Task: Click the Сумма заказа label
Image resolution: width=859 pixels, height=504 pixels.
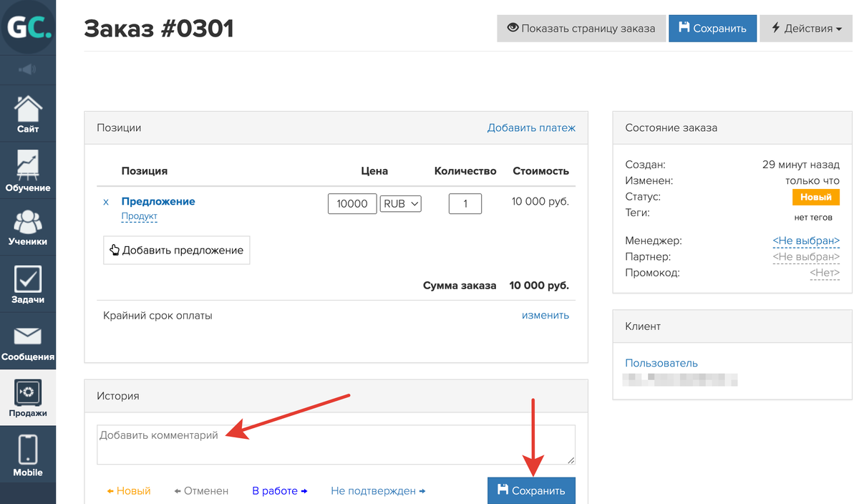Action: (x=460, y=286)
